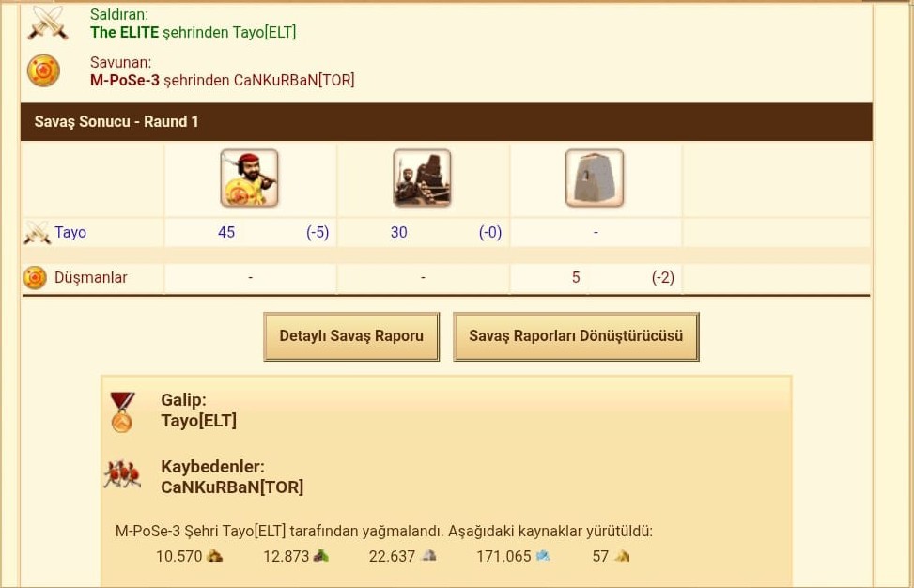Click the sulfur resource icon after 57
Screen dimensions: 914x588
(622, 556)
